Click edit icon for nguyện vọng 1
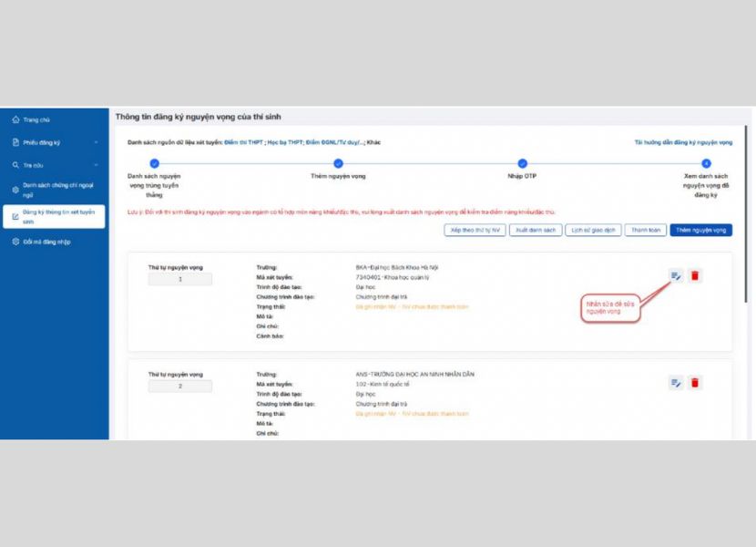Viewport: 756px width, 547px height. [x=676, y=275]
